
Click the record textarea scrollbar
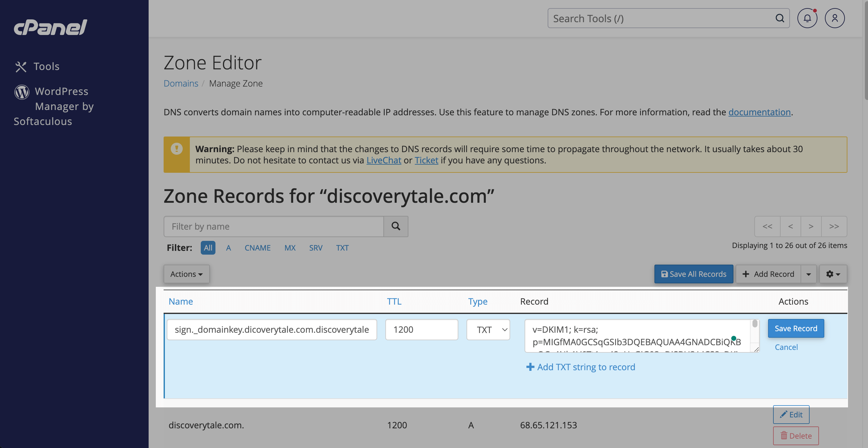click(755, 324)
